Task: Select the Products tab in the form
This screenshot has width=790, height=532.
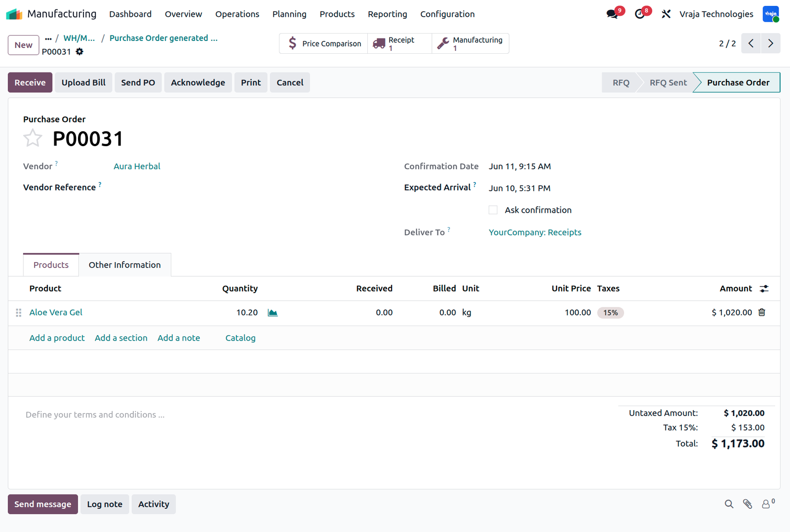Action: click(x=51, y=265)
